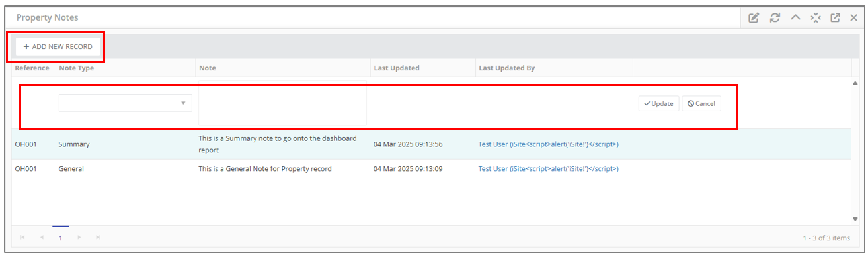Select the General note type cell

[71, 169]
